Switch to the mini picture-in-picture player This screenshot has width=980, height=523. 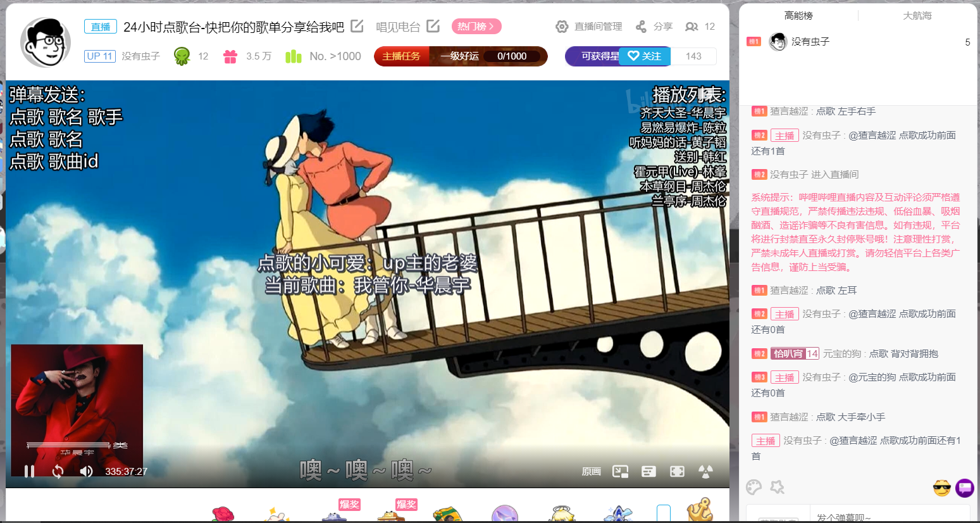pos(620,471)
